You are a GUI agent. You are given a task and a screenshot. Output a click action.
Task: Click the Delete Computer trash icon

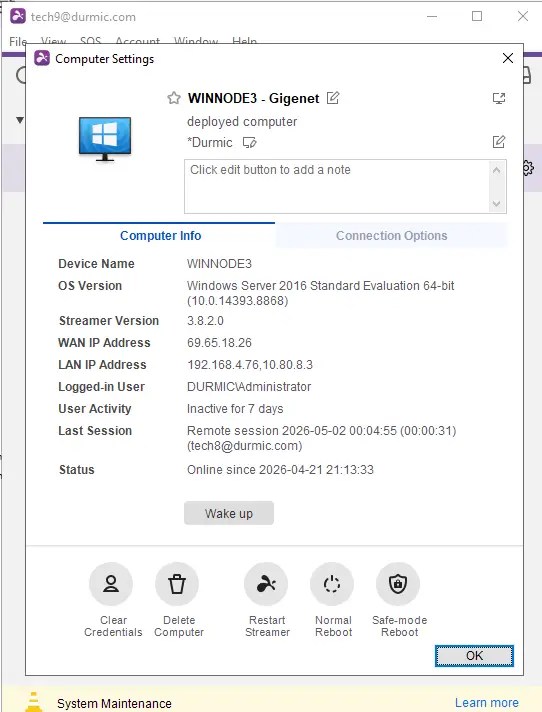point(177,583)
